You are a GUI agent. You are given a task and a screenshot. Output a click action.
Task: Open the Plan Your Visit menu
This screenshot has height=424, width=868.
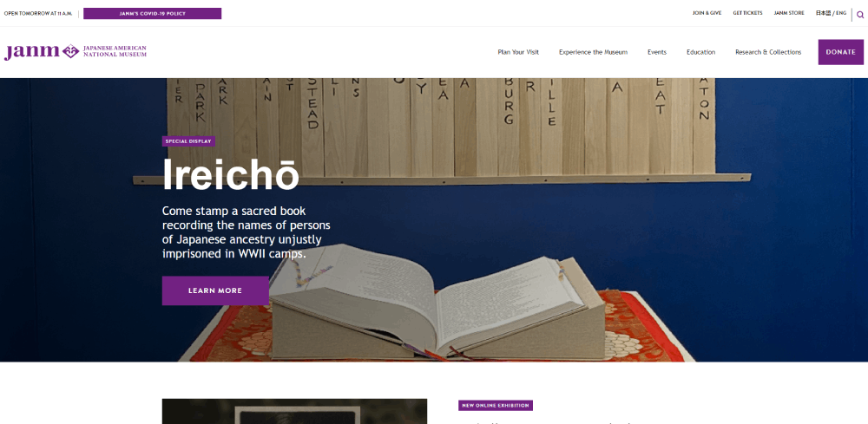click(518, 52)
